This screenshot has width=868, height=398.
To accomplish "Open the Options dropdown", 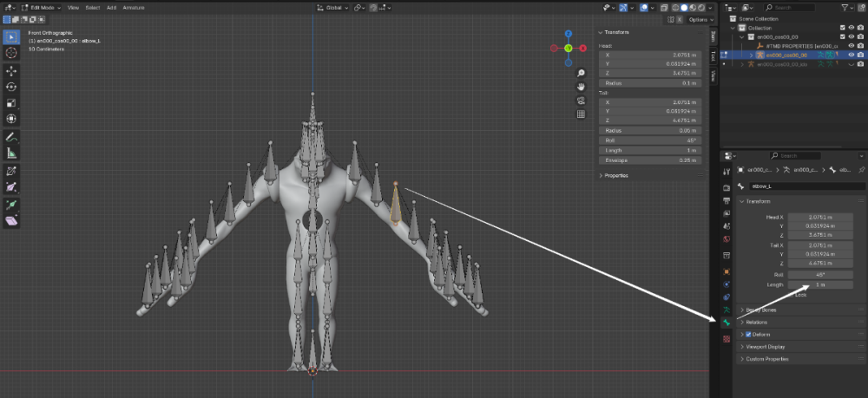I will pyautogui.click(x=700, y=20).
